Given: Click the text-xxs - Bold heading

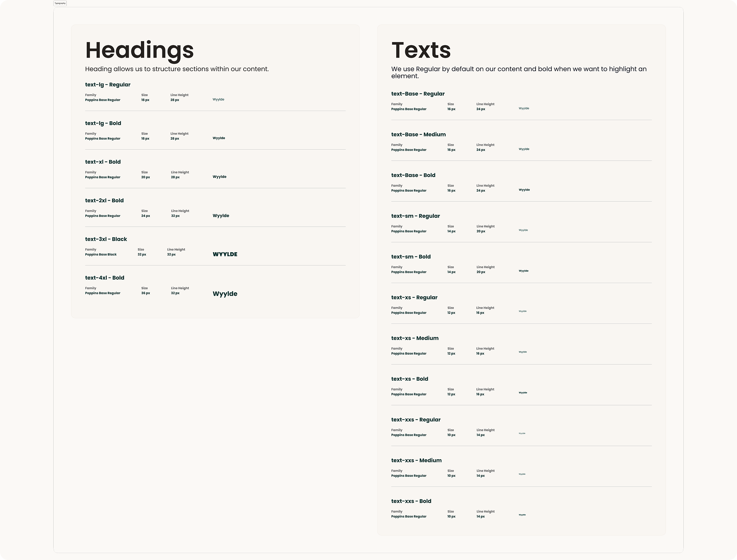Looking at the screenshot, I should [x=411, y=501].
